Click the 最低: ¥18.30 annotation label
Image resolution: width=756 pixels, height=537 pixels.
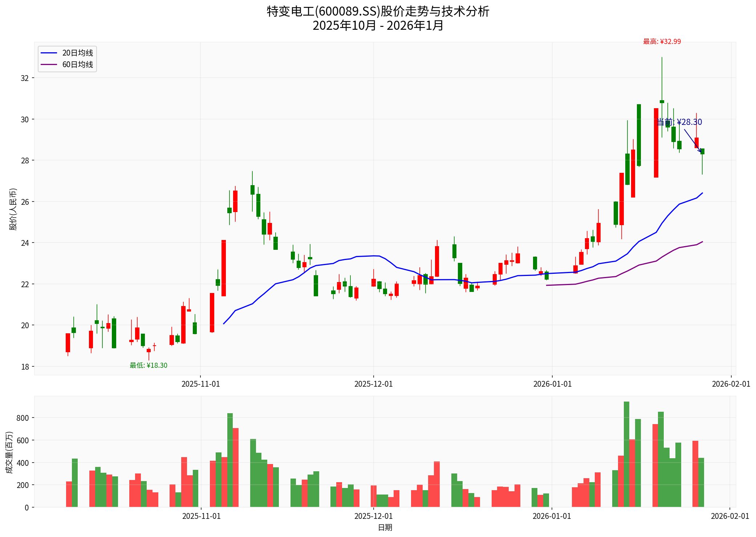[x=149, y=366]
